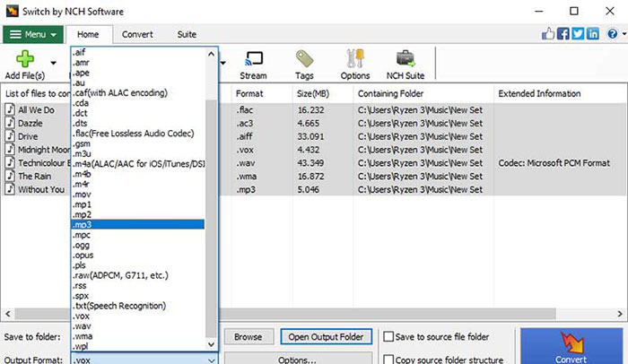The height and width of the screenshot is (364, 628).
Task: Open the Help question mark icon
Action: click(612, 34)
